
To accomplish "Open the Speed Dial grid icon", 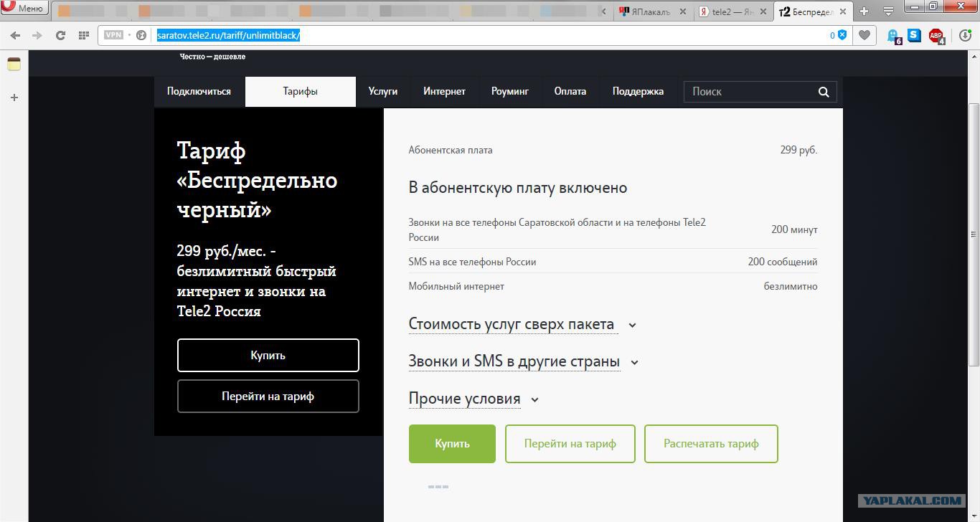I will tap(84, 35).
